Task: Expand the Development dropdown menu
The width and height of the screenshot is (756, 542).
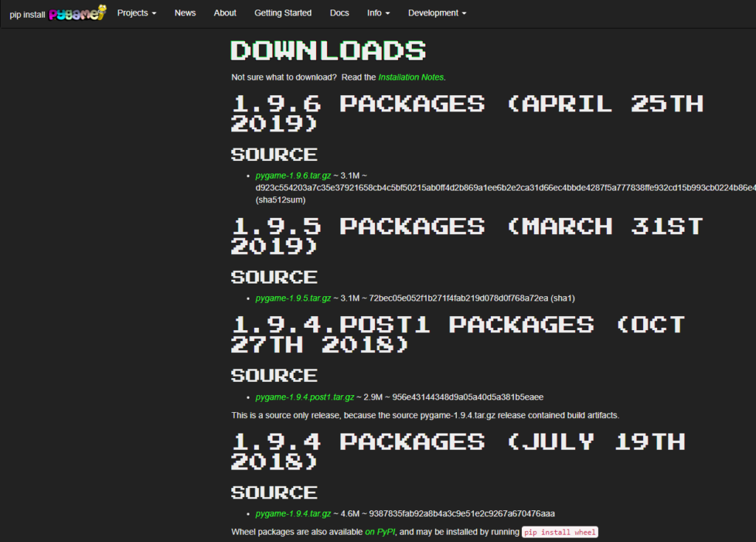Action: pos(437,13)
